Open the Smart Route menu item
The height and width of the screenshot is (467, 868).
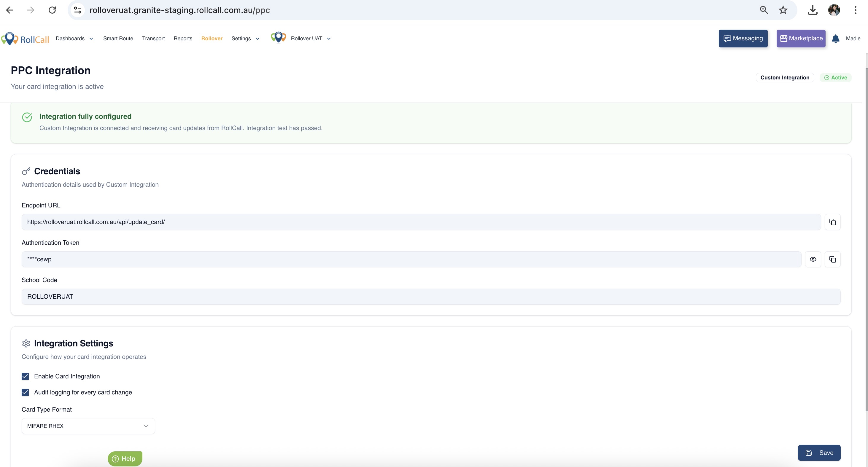[x=118, y=39]
